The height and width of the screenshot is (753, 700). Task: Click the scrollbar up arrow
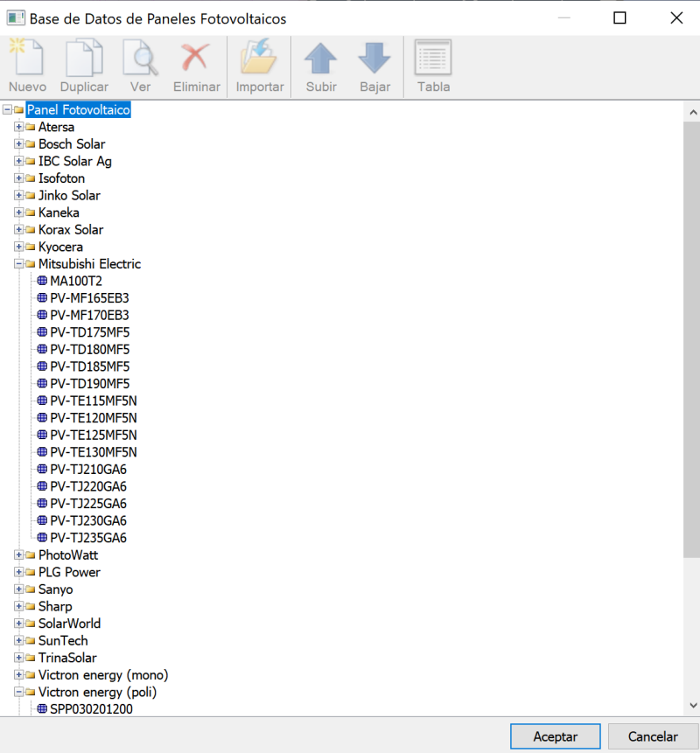[692, 112]
